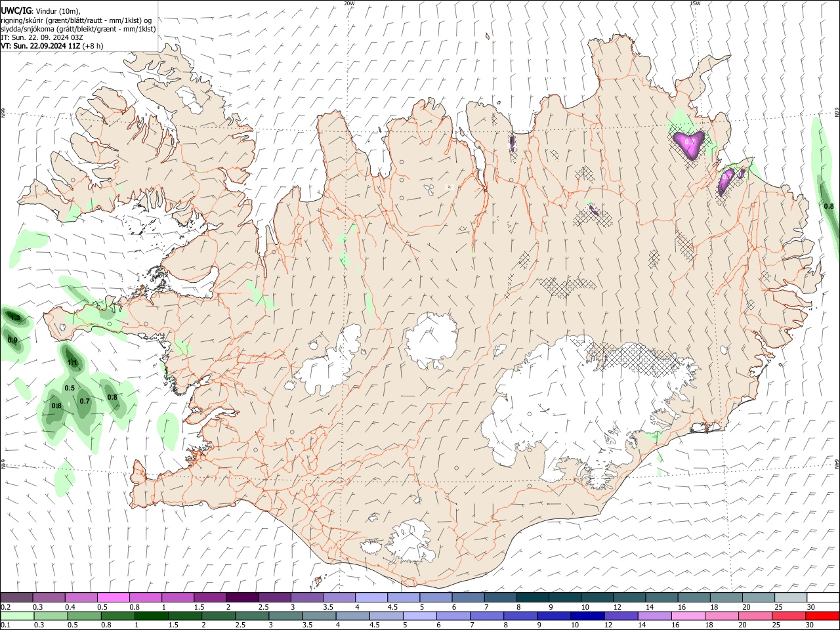Image resolution: width=840 pixels, height=630 pixels.
Task: Select the light gray 25 snow-scale swatch
Action: point(790,597)
